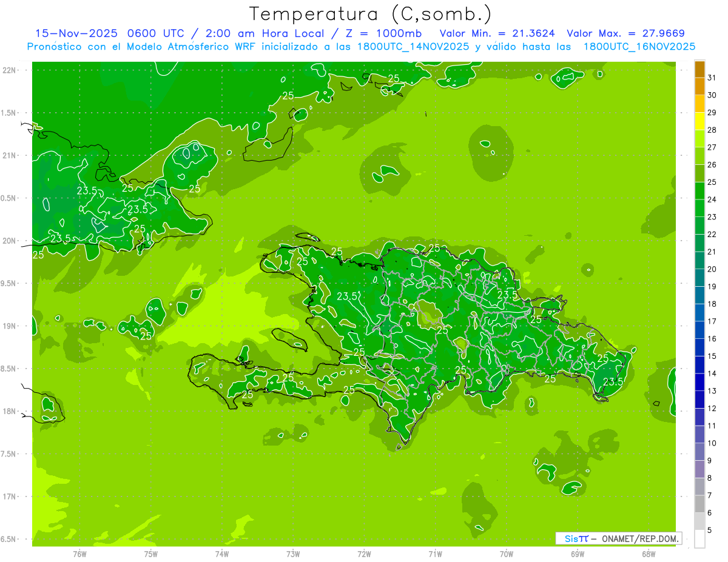Viewport: 728px width, 562px height.
Task: Click the '72W' longitude axis label
Action: [x=365, y=554]
